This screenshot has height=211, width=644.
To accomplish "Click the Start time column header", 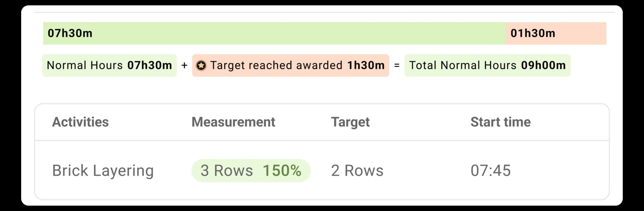I will (500, 122).
